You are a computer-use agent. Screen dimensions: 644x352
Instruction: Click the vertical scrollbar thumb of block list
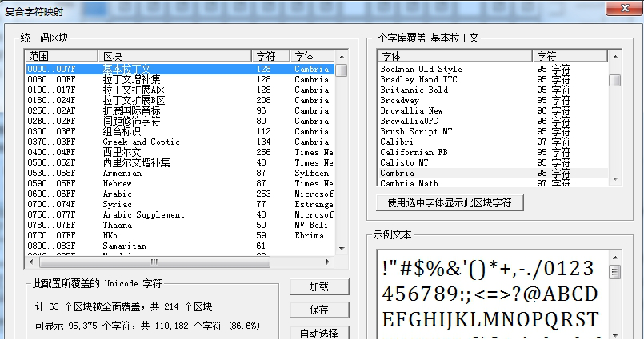[x=342, y=70]
